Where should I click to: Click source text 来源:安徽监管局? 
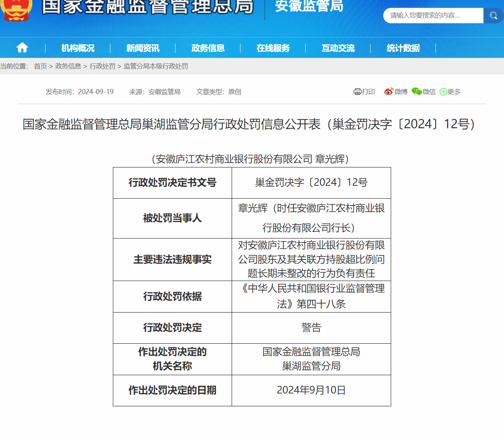[x=155, y=92]
